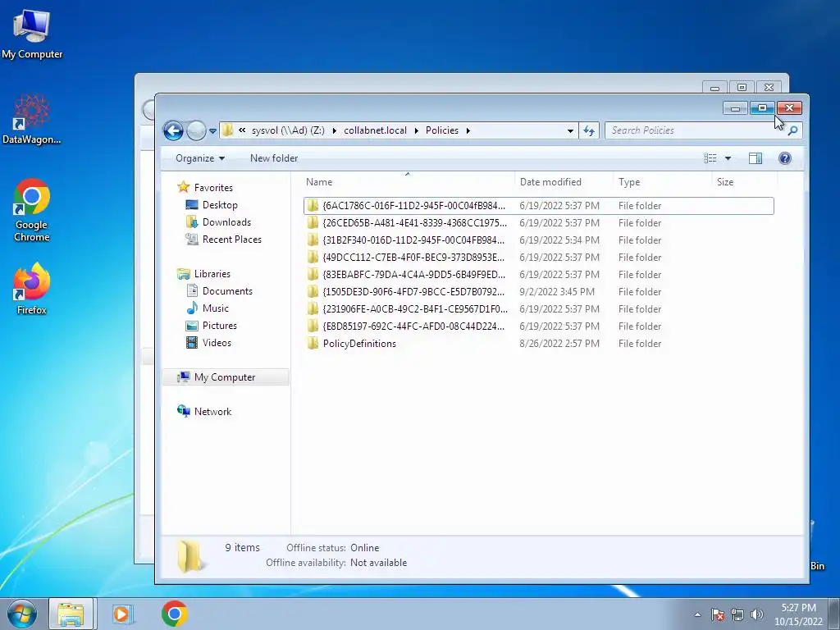Viewport: 840px width, 630px height.
Task: Click the 6/19/2022 5:34 PM date cell
Action: tap(559, 240)
